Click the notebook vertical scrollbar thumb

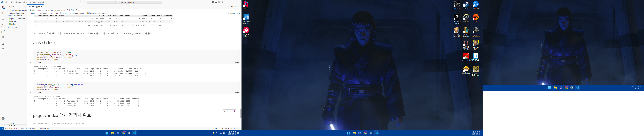(240, 113)
